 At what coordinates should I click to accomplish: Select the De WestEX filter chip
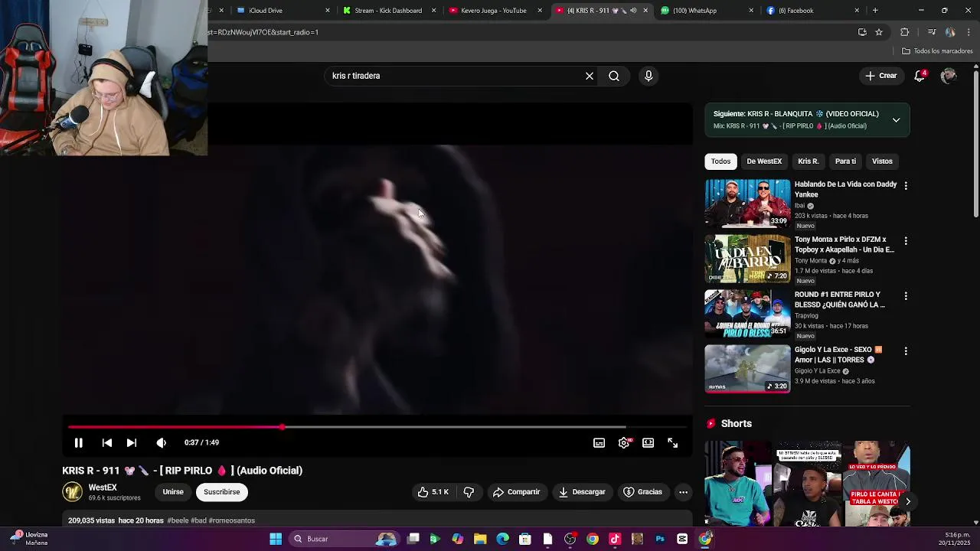click(764, 161)
